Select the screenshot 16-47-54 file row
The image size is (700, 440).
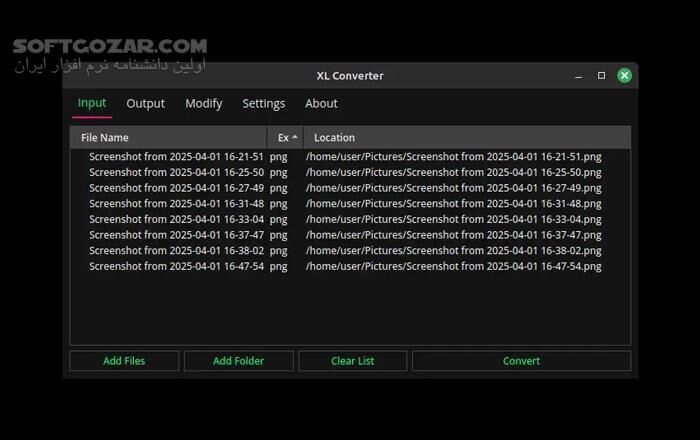(x=176, y=267)
